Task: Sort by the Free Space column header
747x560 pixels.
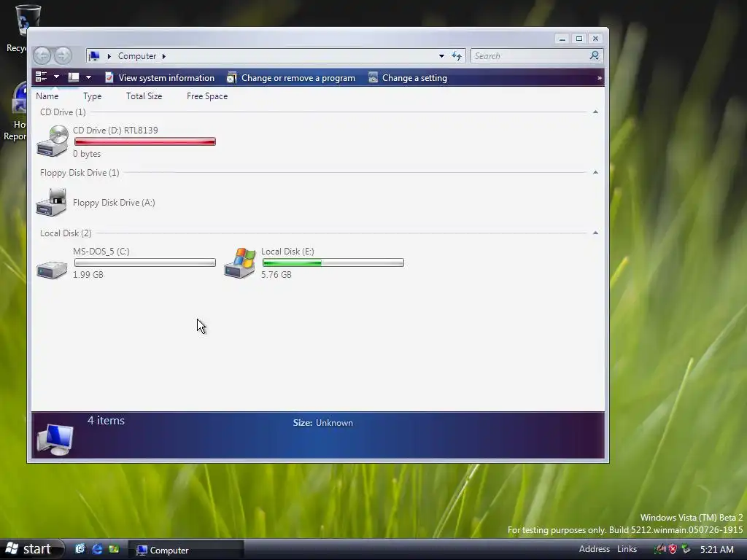Action: click(207, 96)
